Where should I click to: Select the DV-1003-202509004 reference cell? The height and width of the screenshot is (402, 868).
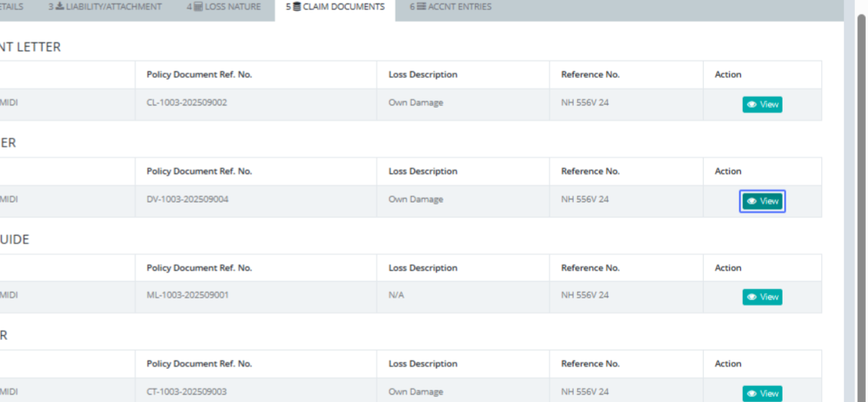[x=187, y=200]
